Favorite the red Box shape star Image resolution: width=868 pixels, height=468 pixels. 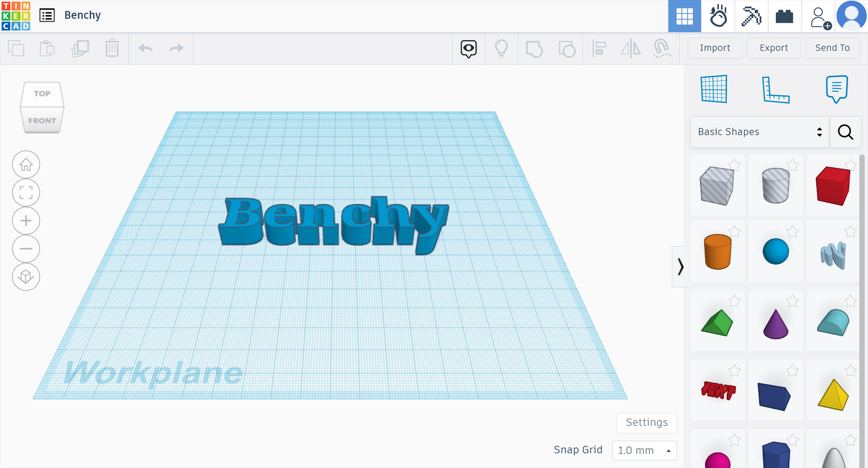tap(850, 165)
